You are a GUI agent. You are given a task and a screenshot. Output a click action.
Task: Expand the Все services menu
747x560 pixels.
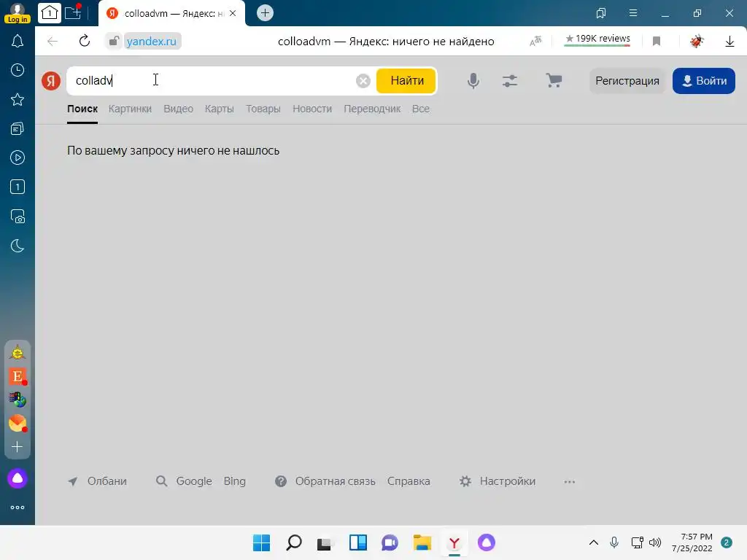[x=421, y=109]
